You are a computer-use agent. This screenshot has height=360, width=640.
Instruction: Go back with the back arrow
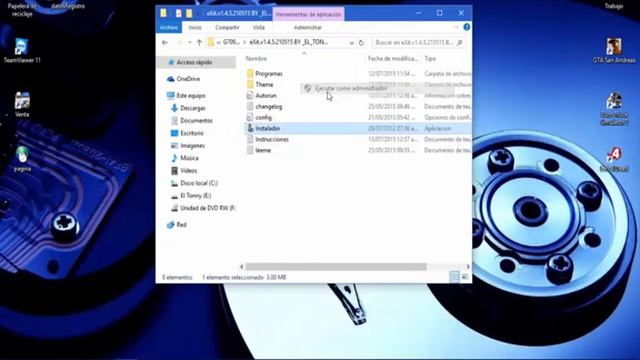tap(165, 42)
